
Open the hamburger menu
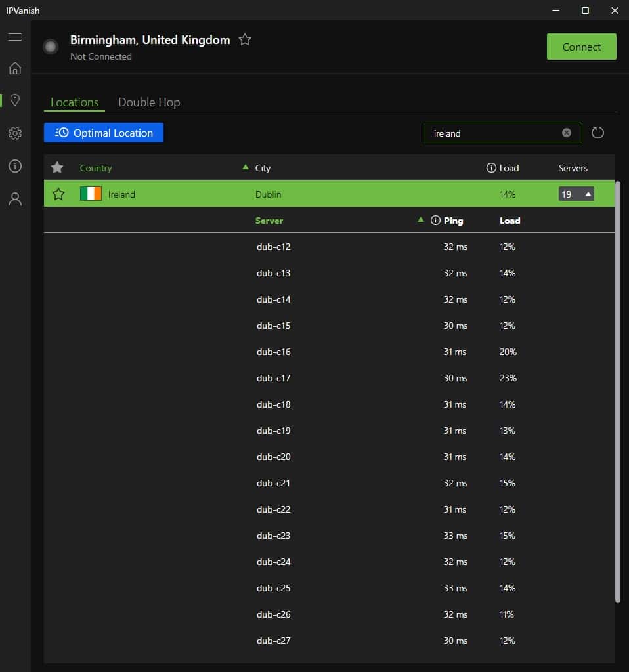coord(15,37)
